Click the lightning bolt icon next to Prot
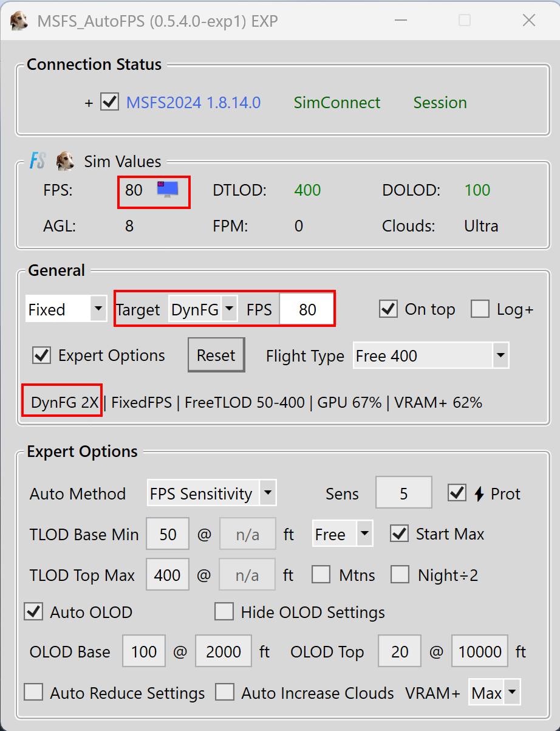Screen dimensions: 560x731 tap(479, 494)
